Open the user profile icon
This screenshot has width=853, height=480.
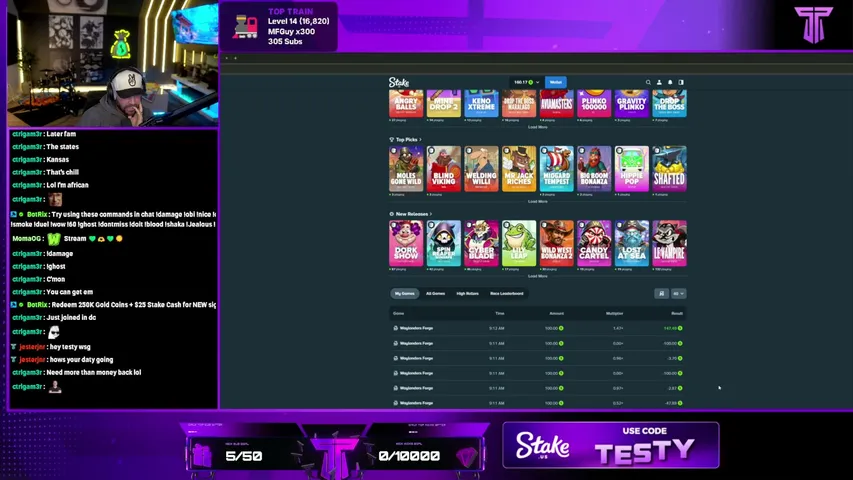point(659,82)
